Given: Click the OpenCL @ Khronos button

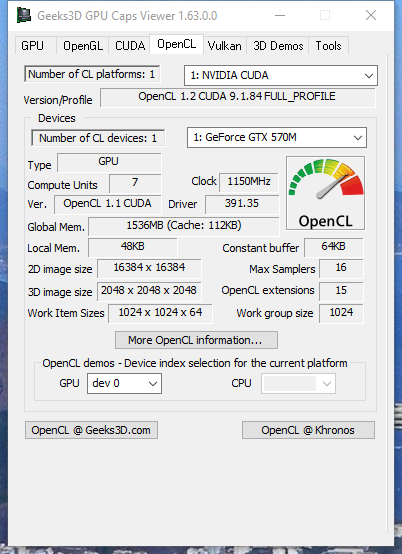Looking at the screenshot, I should 308,430.
